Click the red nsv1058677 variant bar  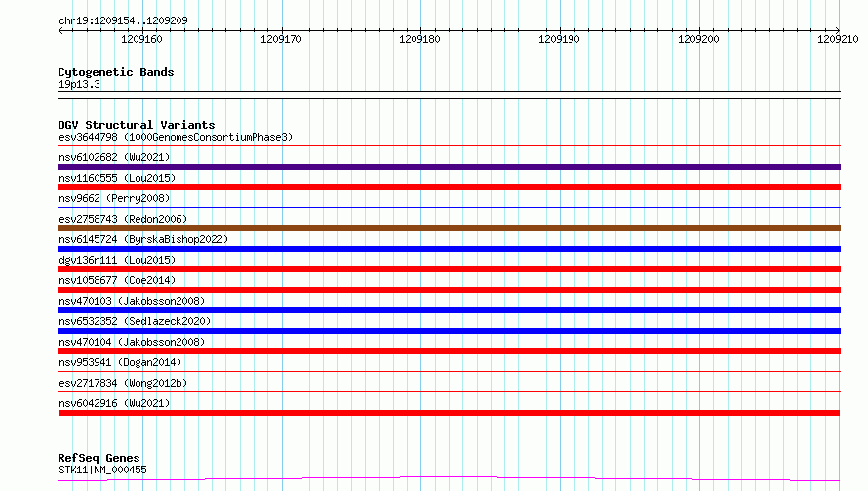pyautogui.click(x=449, y=290)
